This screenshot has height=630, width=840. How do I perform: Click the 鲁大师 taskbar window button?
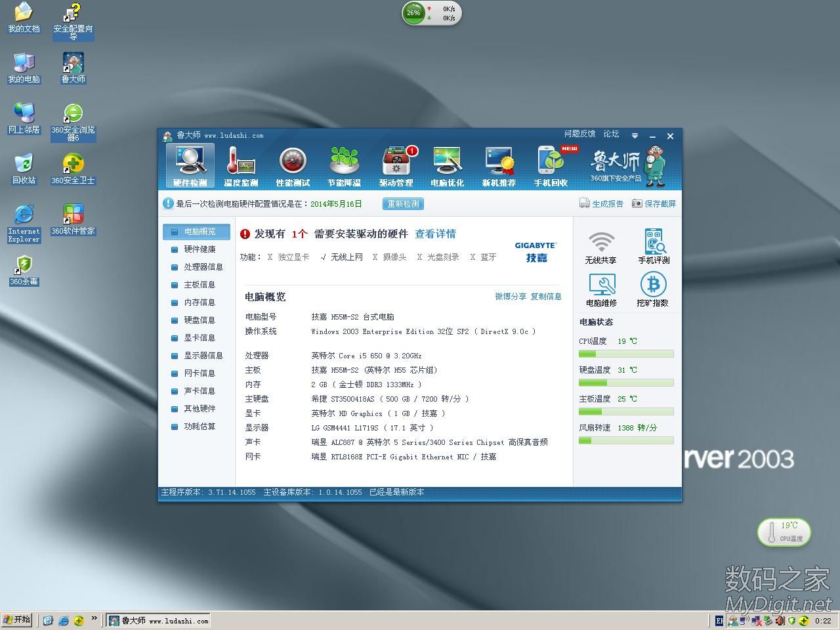click(159, 620)
